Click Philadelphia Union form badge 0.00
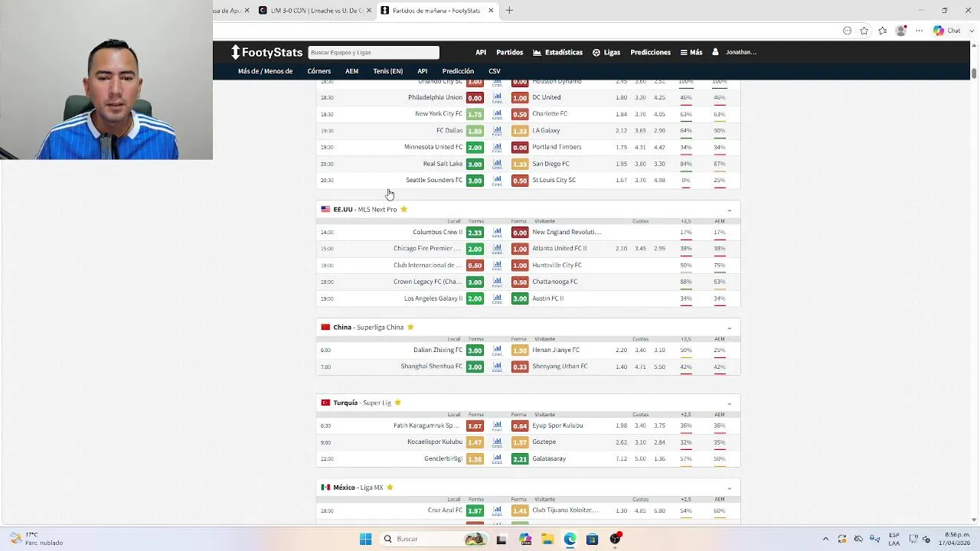 tap(475, 98)
